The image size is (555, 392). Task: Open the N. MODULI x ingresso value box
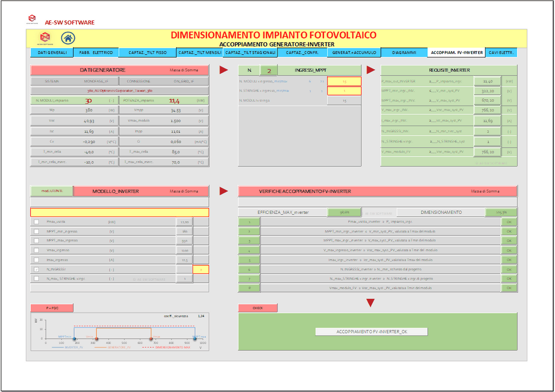[x=344, y=81]
